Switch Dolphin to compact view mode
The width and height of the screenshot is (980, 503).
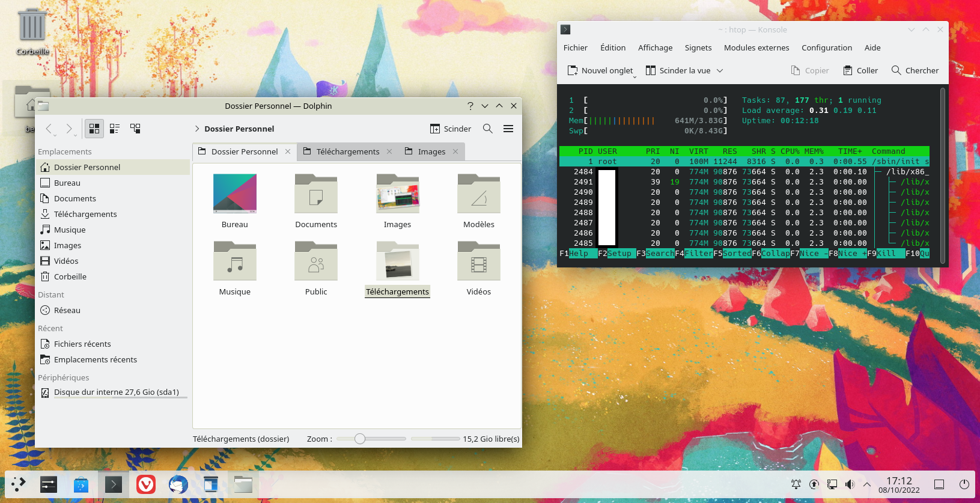[115, 129]
